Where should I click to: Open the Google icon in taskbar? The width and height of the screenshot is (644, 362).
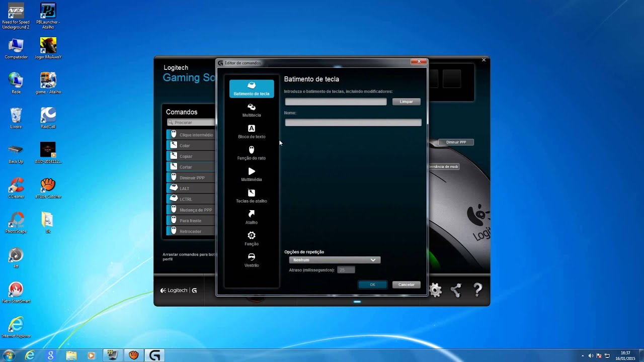[50, 355]
